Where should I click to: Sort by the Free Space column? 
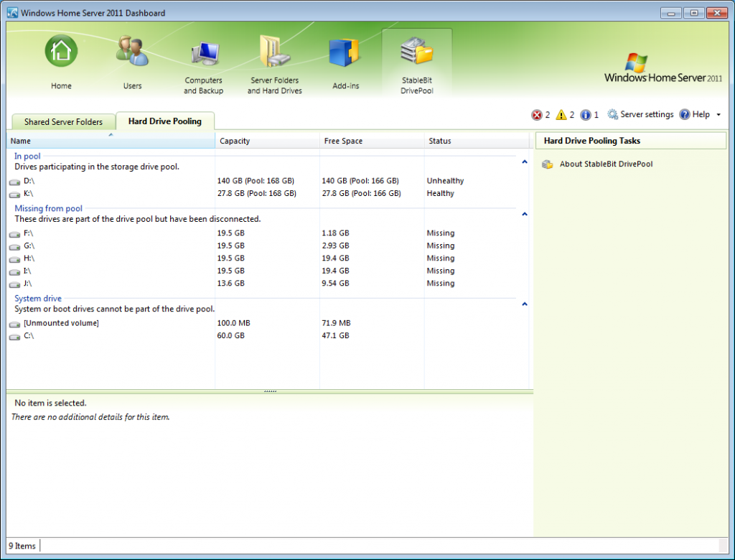pyautogui.click(x=372, y=141)
